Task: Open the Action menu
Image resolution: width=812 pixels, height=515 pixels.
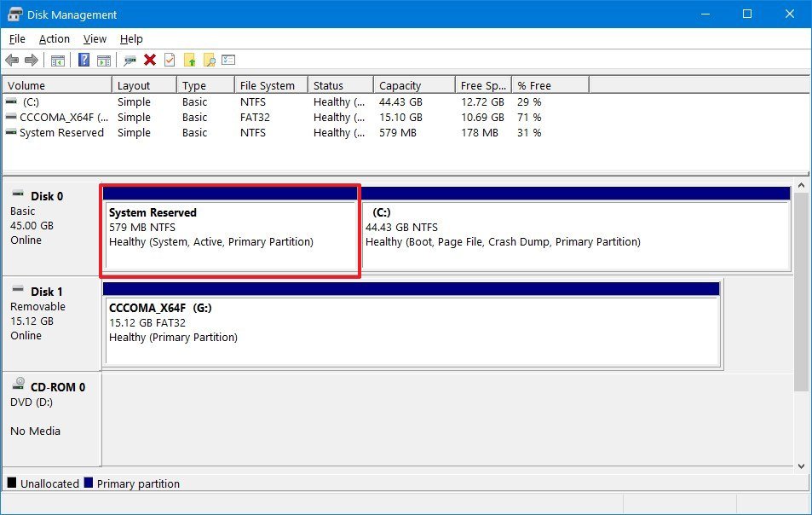Action: pyautogui.click(x=55, y=39)
